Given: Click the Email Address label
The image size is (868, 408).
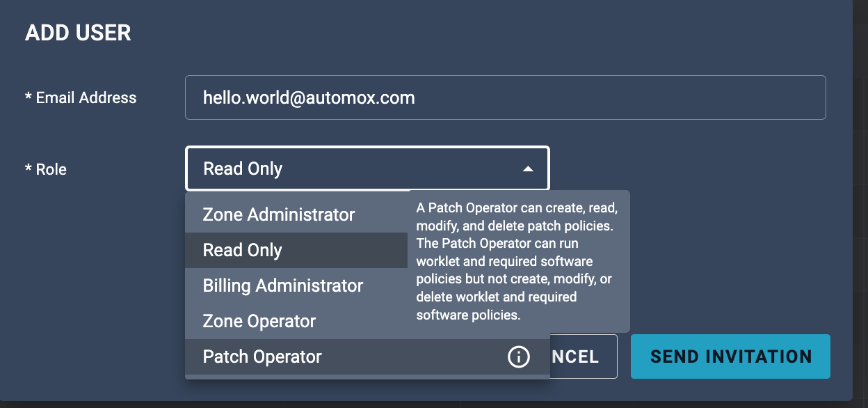Looking at the screenshot, I should tap(81, 97).
